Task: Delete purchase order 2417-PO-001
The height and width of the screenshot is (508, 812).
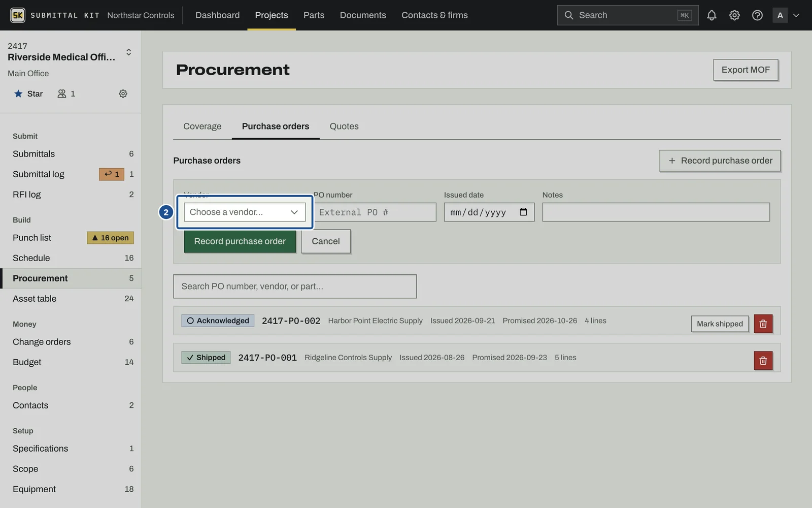Action: (763, 361)
